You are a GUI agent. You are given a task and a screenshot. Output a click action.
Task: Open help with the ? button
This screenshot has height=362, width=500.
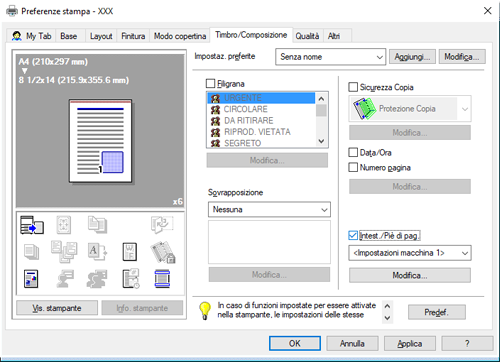tap(467, 343)
